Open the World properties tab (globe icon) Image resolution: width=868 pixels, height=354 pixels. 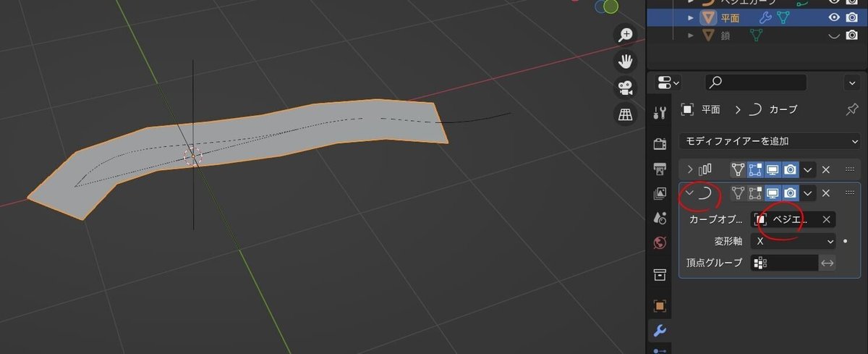(x=660, y=243)
